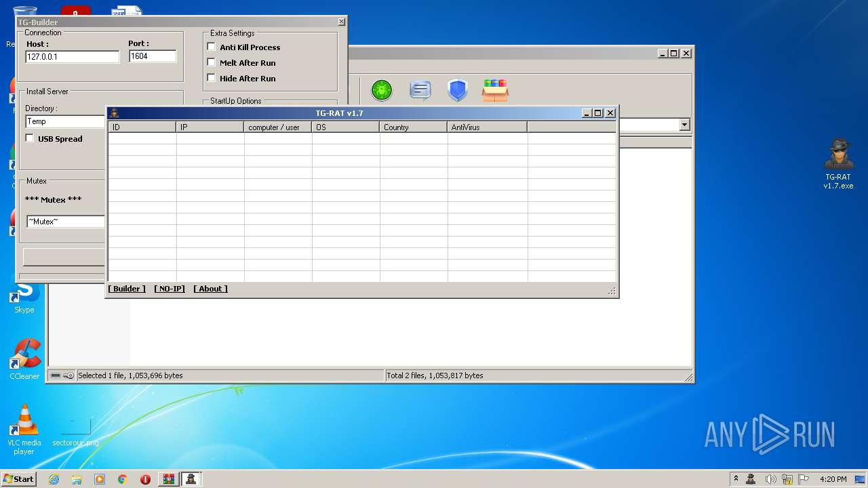Open Windows Media Player from taskbar
The height and width of the screenshot is (488, 868).
tap(100, 479)
